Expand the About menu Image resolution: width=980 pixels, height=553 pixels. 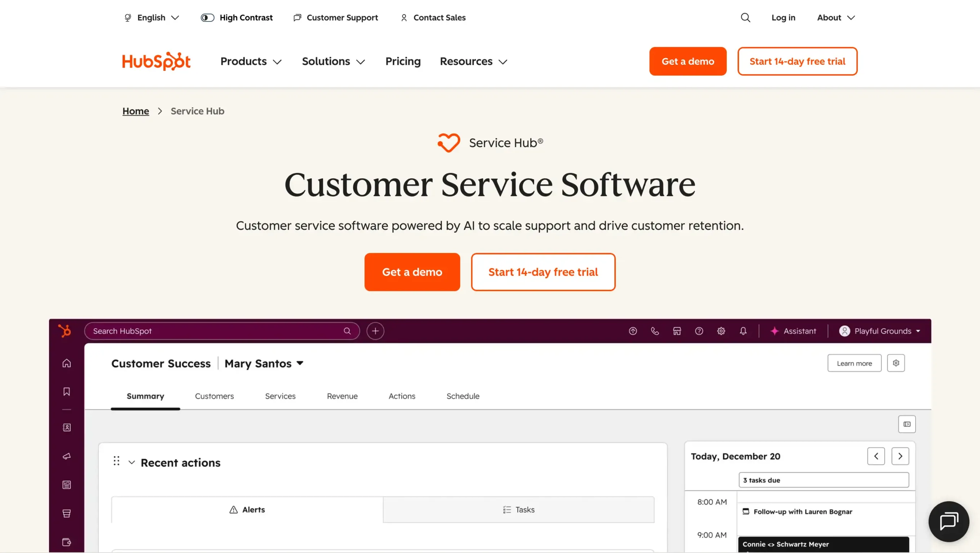(836, 18)
